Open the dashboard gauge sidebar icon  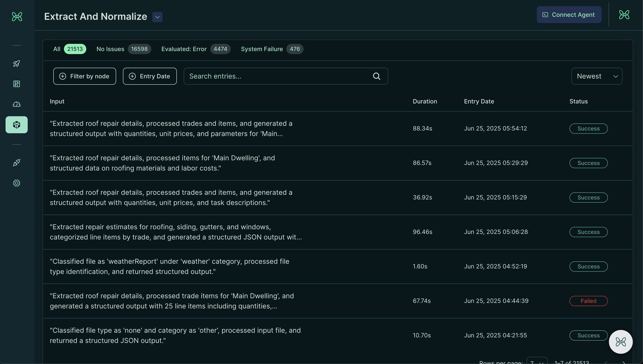[x=17, y=104]
